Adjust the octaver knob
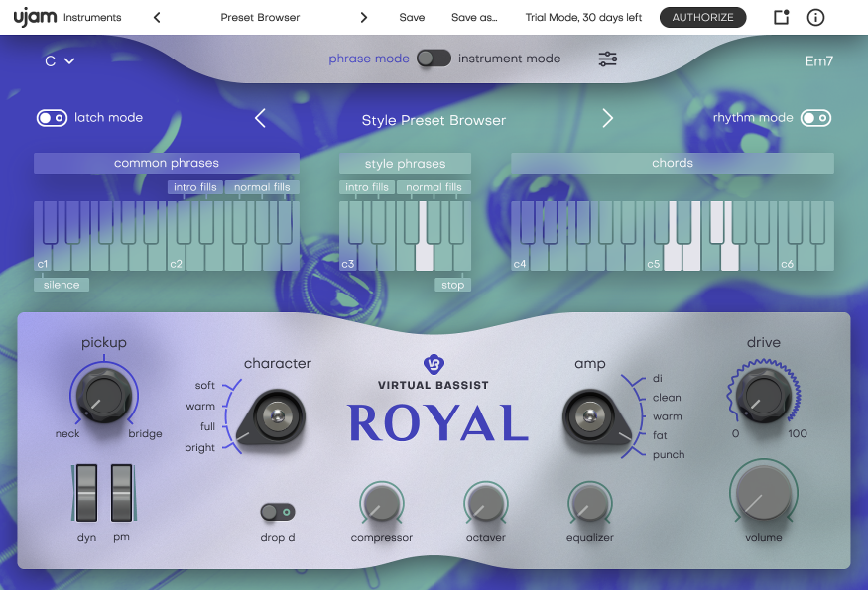 pos(485,503)
